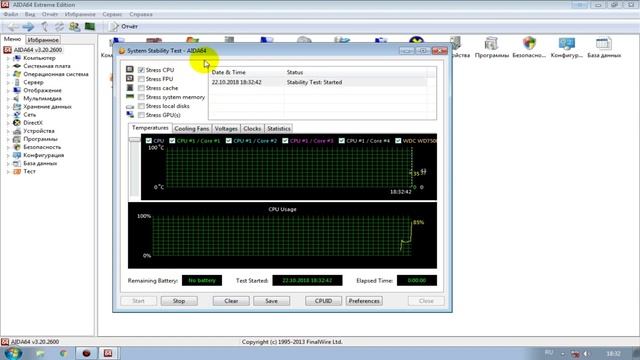Enable the Stress cache checkbox
The width and height of the screenshot is (640, 360).
click(141, 88)
